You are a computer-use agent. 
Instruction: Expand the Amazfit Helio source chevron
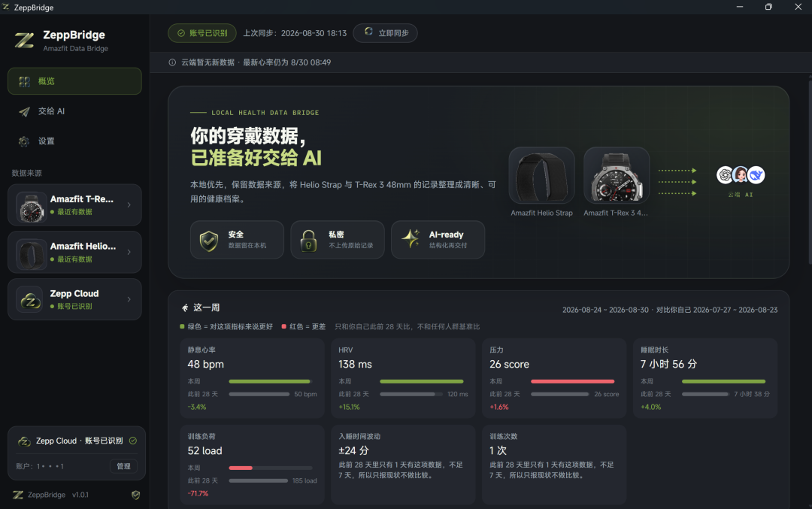[x=129, y=252]
